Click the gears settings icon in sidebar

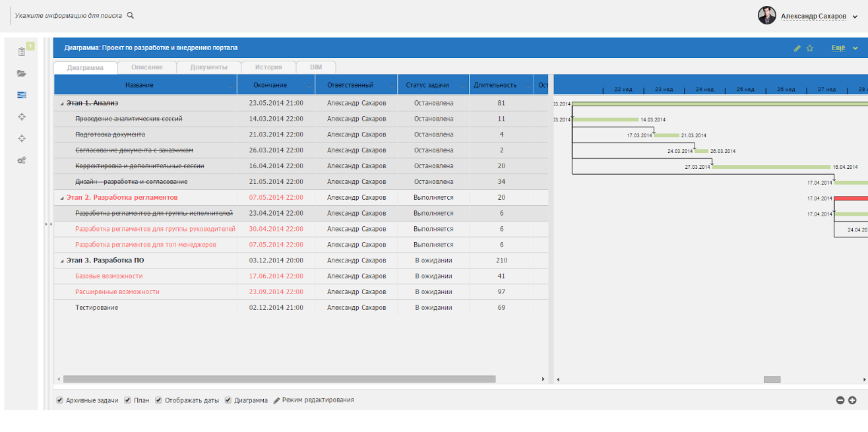(x=22, y=160)
